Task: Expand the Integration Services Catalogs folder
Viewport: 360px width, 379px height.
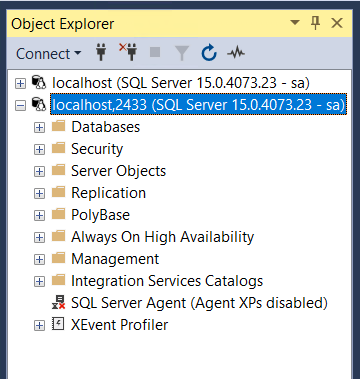Action: (x=39, y=282)
